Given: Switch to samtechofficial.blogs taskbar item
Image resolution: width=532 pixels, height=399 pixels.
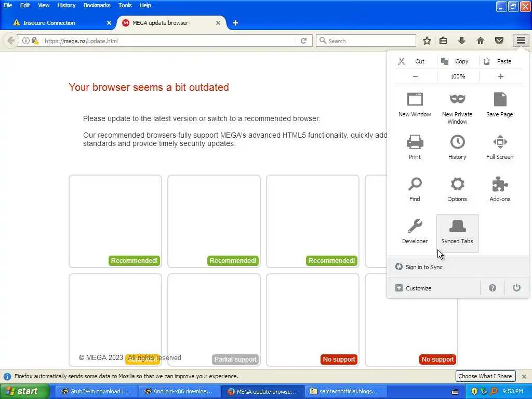Looking at the screenshot, I should [x=344, y=391].
